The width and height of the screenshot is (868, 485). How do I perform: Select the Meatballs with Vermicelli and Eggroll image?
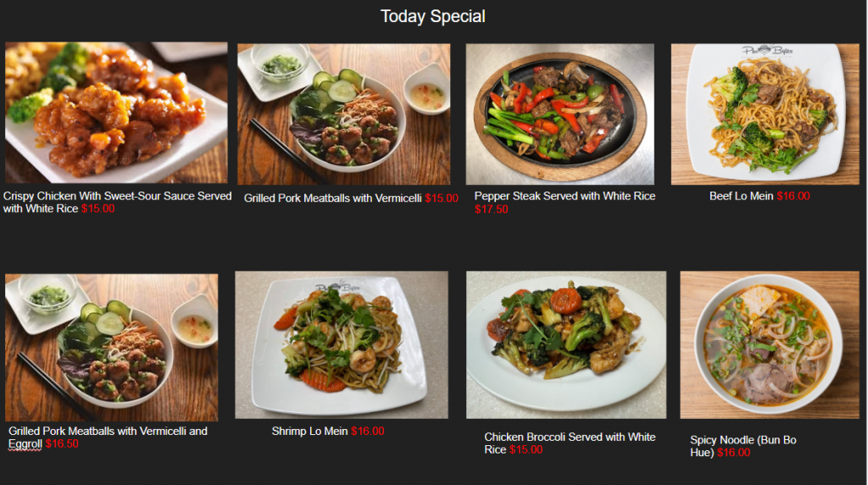pos(111,348)
